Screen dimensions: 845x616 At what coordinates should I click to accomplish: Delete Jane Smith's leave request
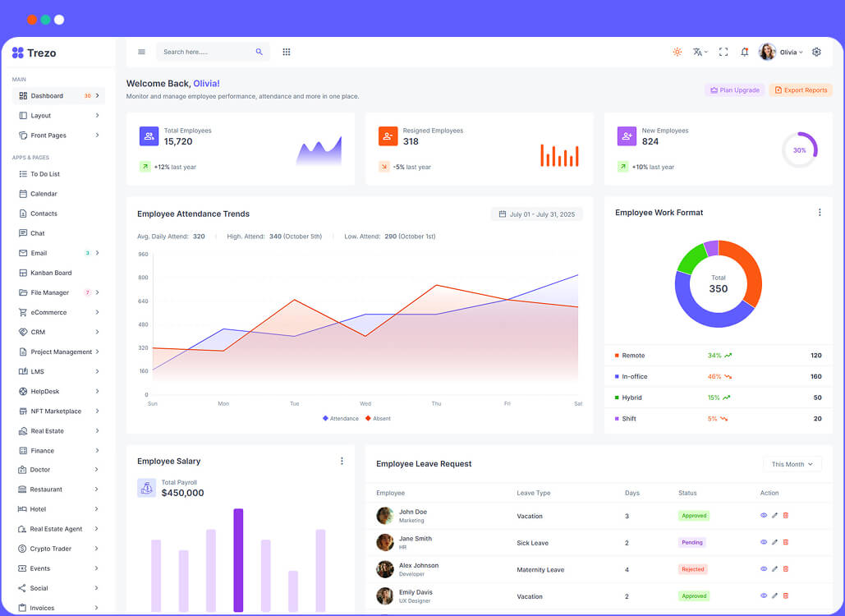pos(786,542)
